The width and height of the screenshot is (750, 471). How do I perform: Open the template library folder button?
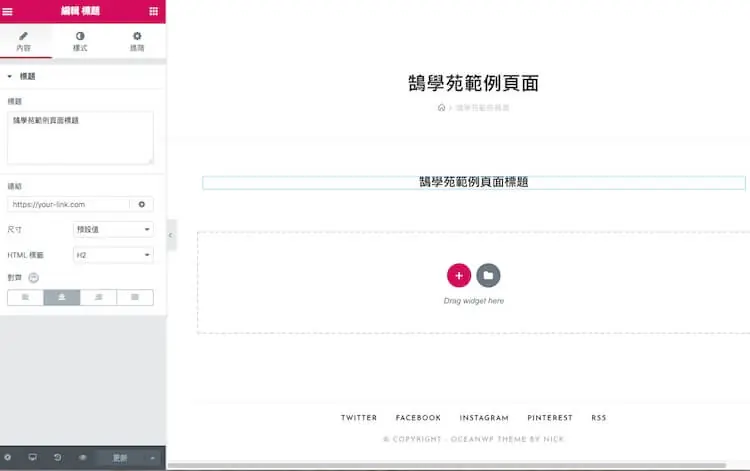point(488,275)
